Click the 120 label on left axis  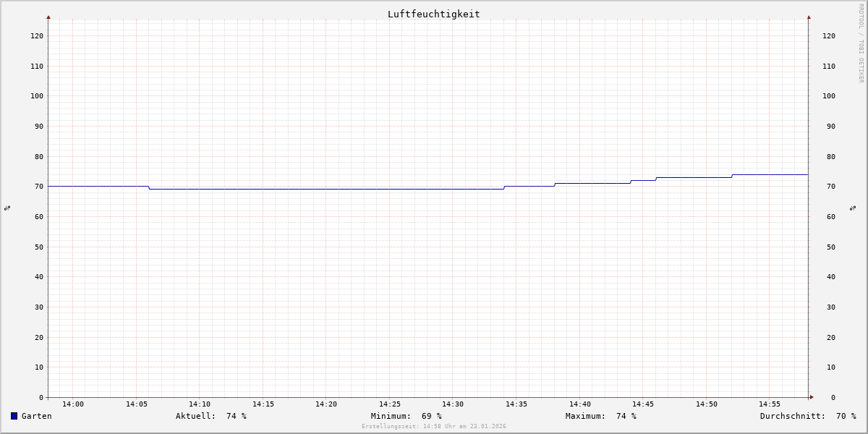[37, 36]
